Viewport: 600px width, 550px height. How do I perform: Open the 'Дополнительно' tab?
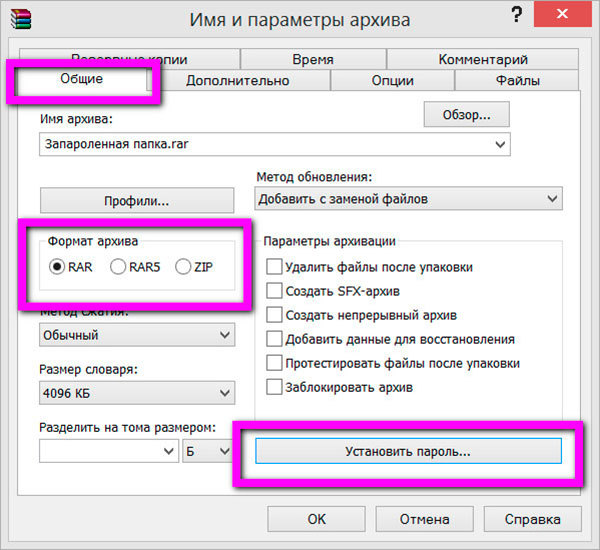click(x=238, y=80)
